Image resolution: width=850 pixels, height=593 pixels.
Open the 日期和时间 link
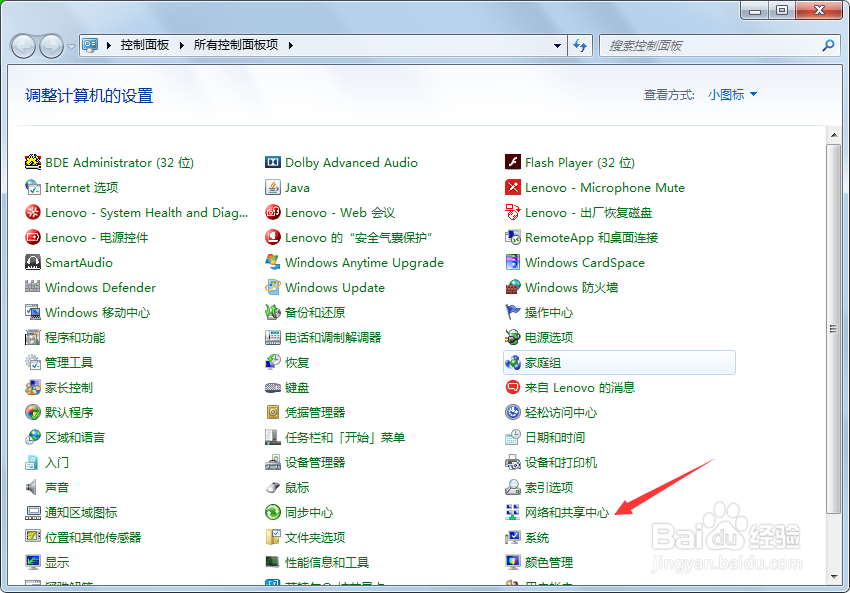[555, 437]
